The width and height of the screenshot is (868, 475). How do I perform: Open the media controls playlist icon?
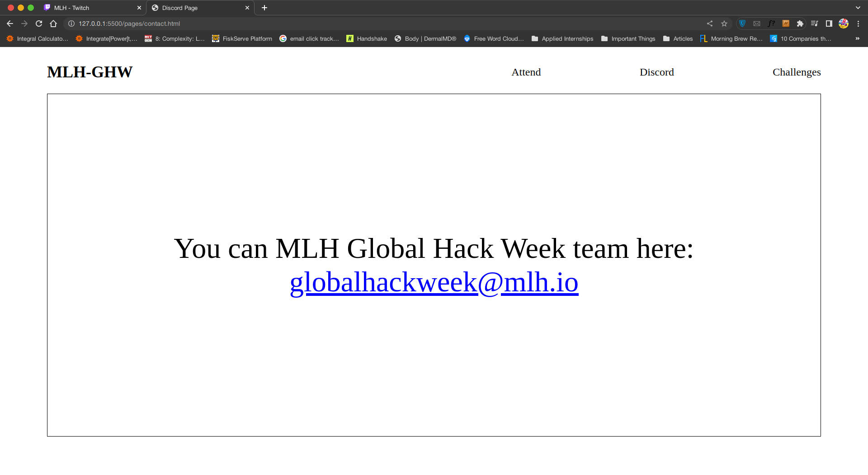815,24
